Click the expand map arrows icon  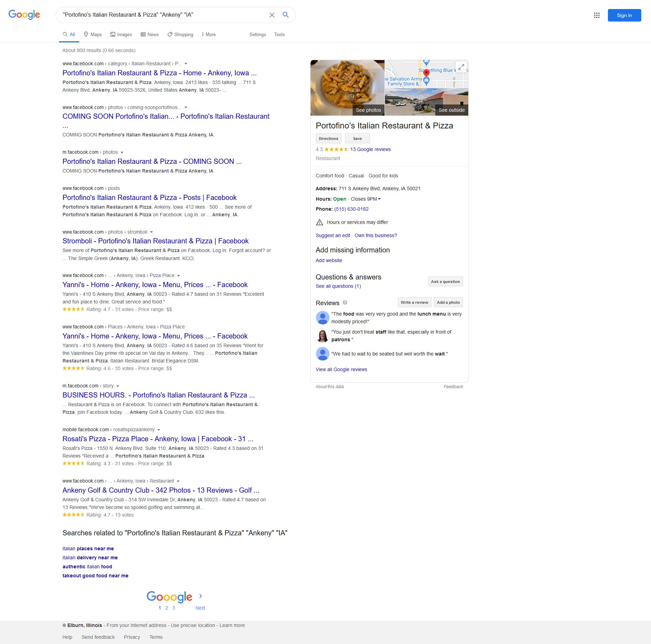click(461, 67)
